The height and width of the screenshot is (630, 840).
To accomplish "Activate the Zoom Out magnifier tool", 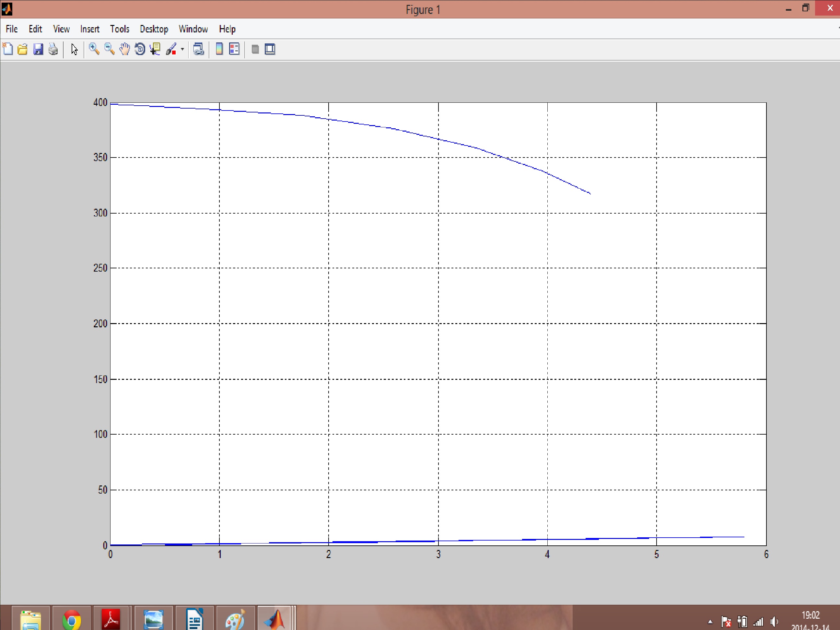I will click(109, 49).
